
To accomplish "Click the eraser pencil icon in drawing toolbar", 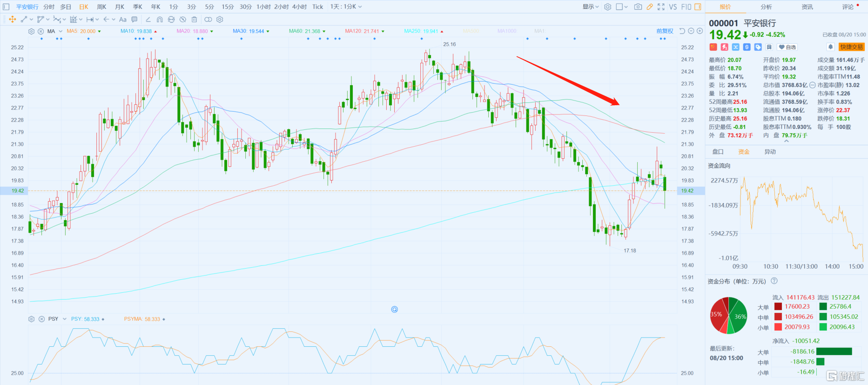I will (x=148, y=19).
